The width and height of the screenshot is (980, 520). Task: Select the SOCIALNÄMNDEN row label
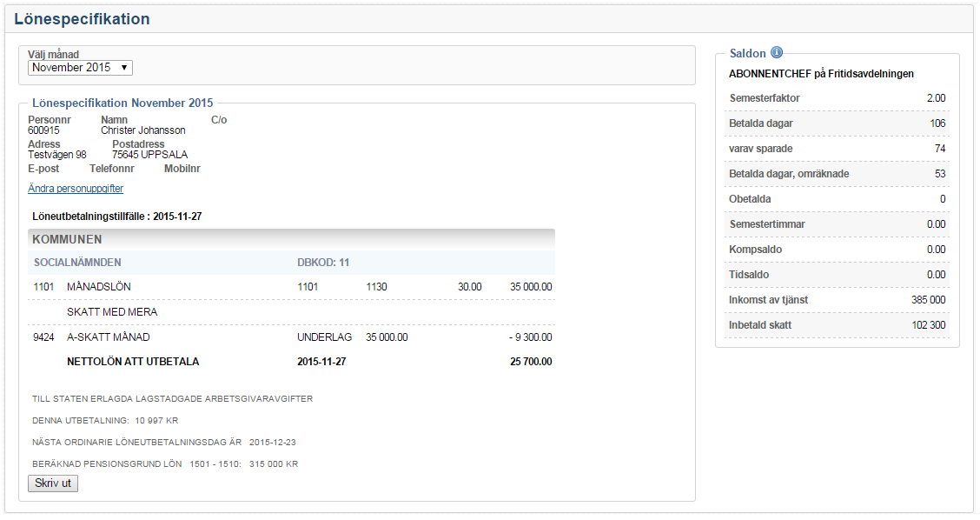[x=77, y=263]
